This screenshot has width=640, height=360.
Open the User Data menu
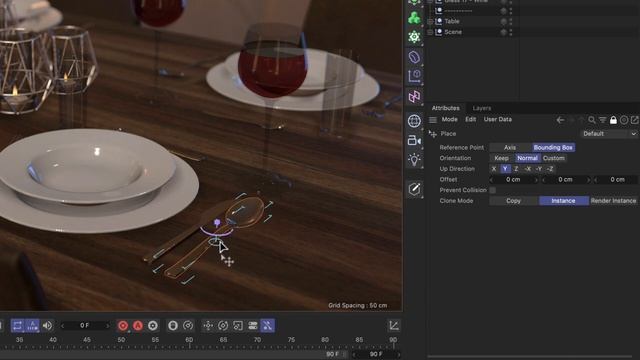(x=498, y=120)
